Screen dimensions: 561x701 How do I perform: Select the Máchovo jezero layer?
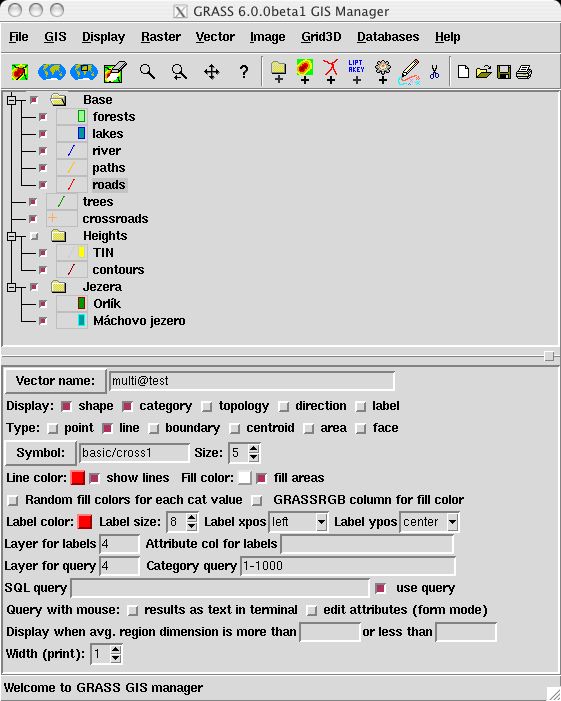139,321
